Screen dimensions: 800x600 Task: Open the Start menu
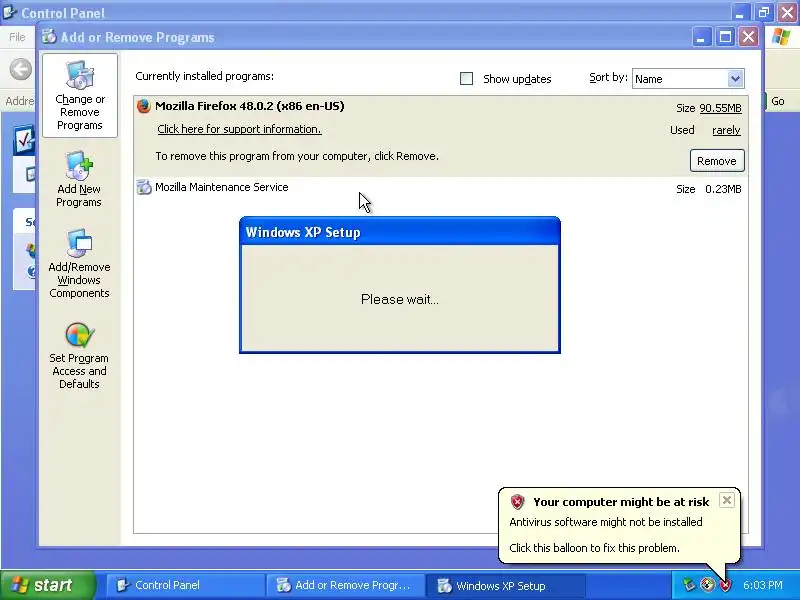pos(47,585)
